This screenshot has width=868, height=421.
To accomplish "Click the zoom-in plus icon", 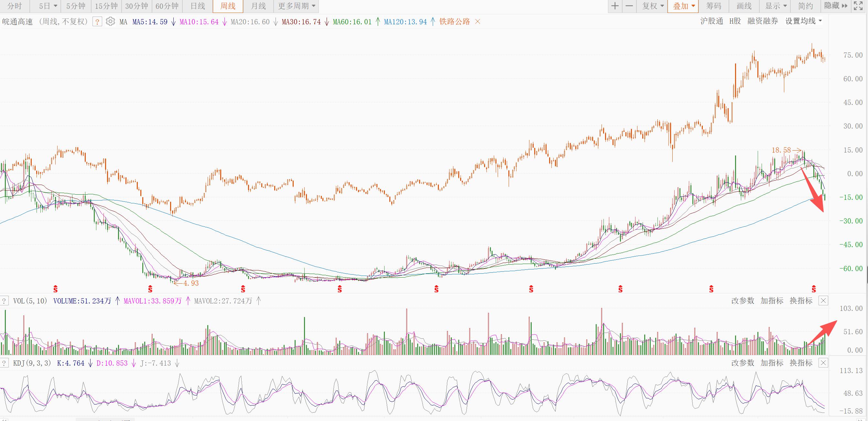I will (615, 6).
